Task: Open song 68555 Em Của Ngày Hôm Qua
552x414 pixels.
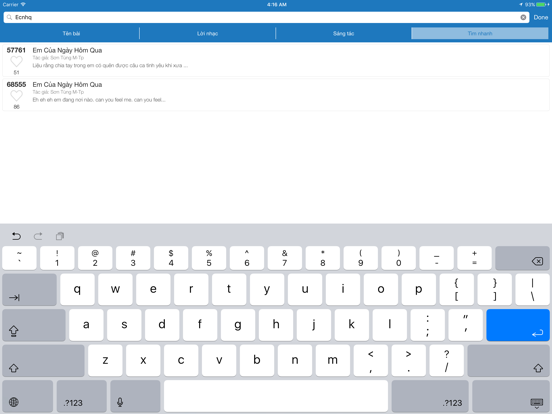Action: pos(276,94)
